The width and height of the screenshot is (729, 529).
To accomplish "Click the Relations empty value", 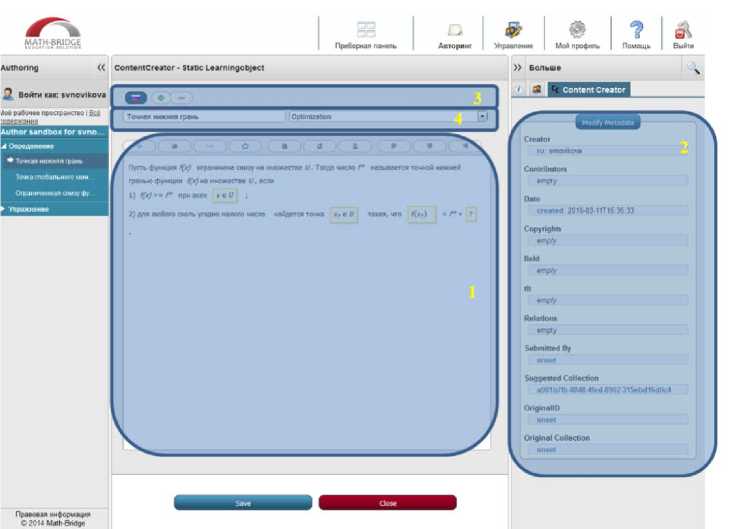I will point(608,331).
